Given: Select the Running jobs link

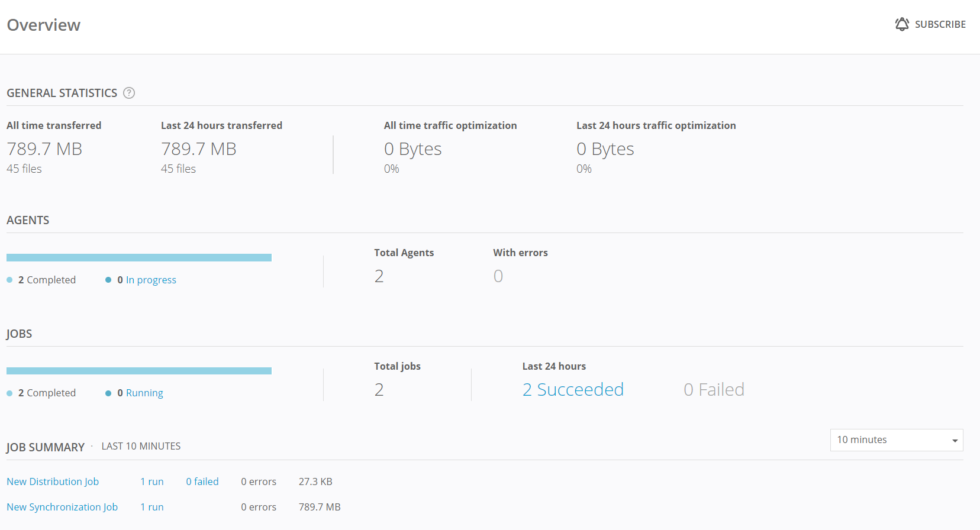Looking at the screenshot, I should (x=144, y=393).
